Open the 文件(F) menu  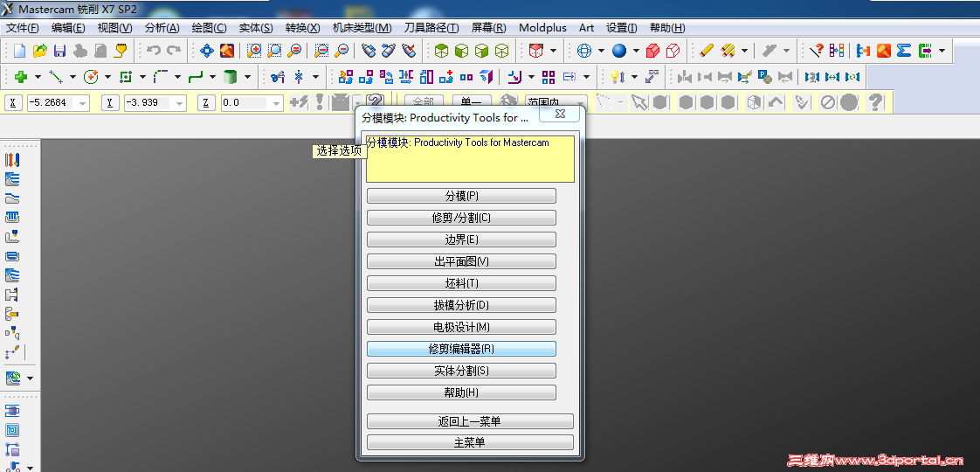[x=22, y=27]
